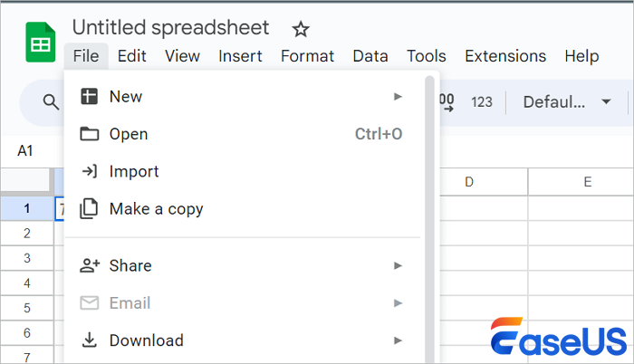Select row 3 header
Screen dimensions: 634x364
[26, 258]
